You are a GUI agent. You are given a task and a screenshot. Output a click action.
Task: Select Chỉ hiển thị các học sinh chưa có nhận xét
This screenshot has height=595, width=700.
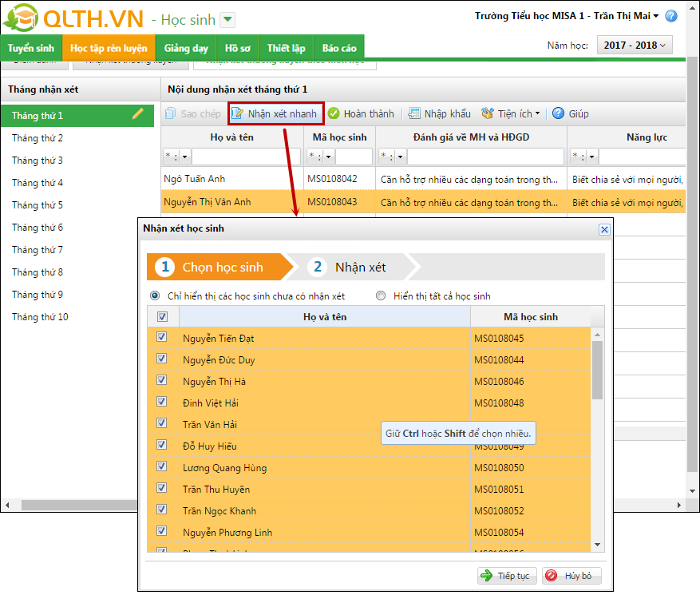pos(155,296)
